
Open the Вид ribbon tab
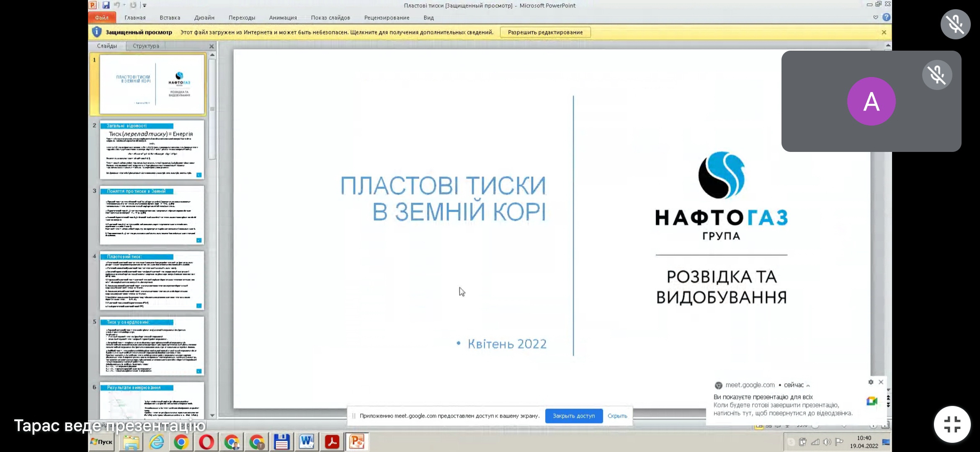click(x=428, y=18)
